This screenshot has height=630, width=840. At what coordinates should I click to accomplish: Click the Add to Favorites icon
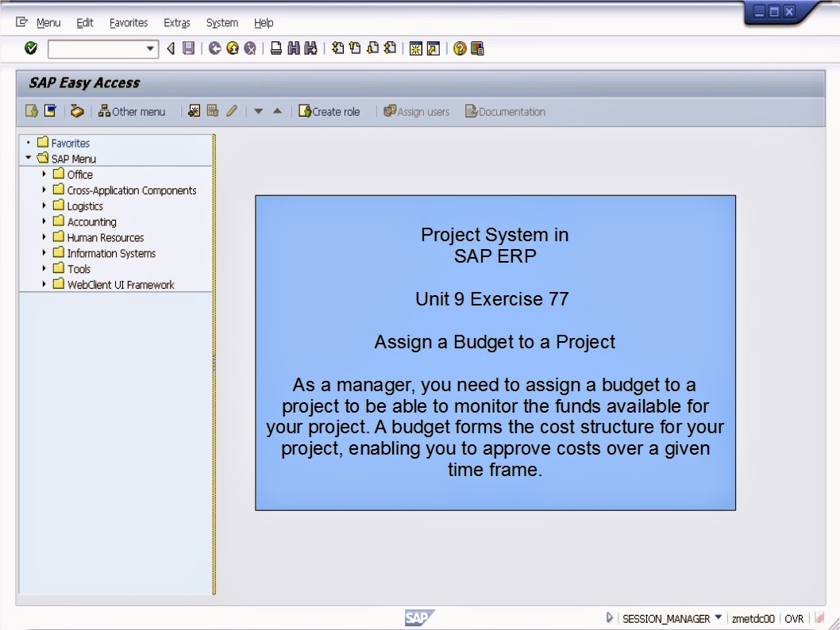[194, 111]
